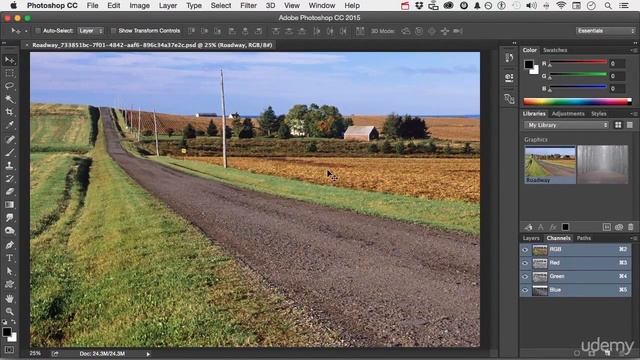The image size is (640, 360).
Task: Click the foreground color swatch in toolbar
Action: coord(7,332)
